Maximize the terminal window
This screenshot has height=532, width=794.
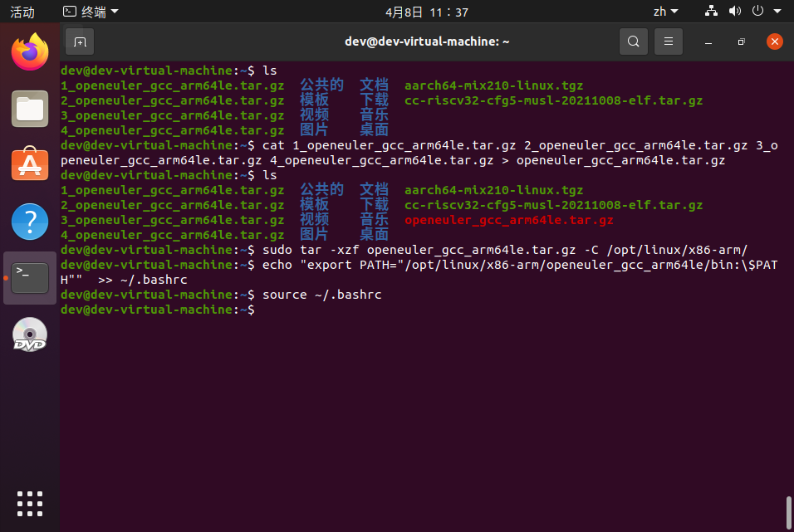coord(741,41)
